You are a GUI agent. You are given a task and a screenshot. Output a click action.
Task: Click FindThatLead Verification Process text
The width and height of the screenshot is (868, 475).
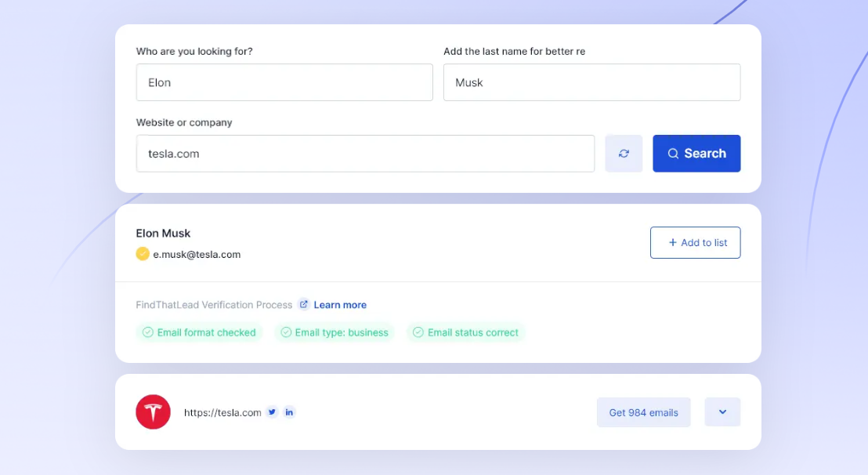pyautogui.click(x=214, y=305)
